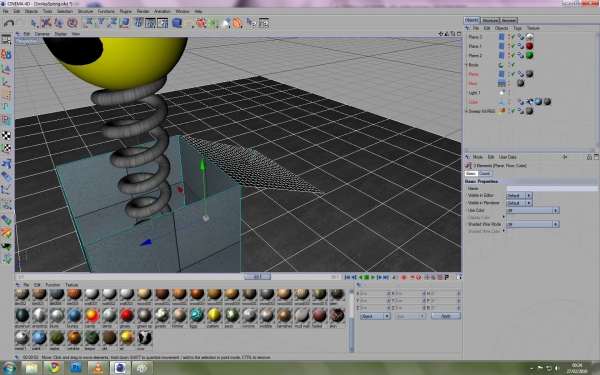Open the Size dropdown in coordinates panel
This screenshot has height=375, width=600.
[410, 316]
